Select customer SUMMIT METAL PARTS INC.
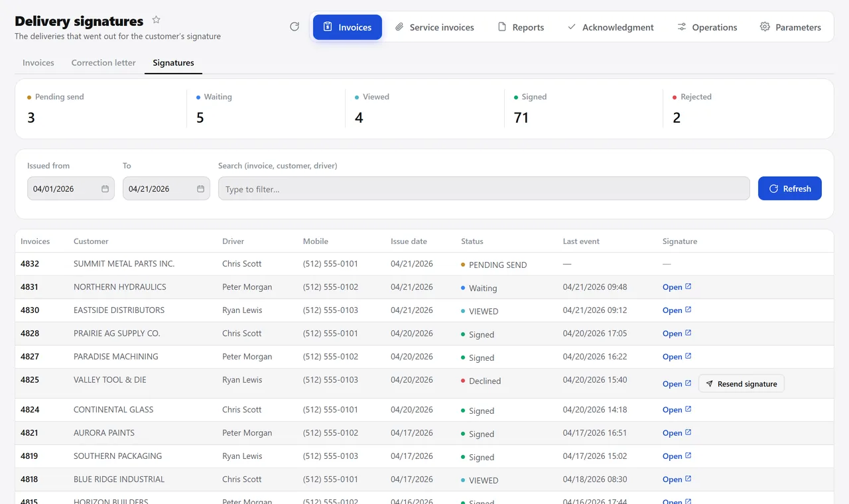Image resolution: width=849 pixels, height=504 pixels. click(124, 263)
